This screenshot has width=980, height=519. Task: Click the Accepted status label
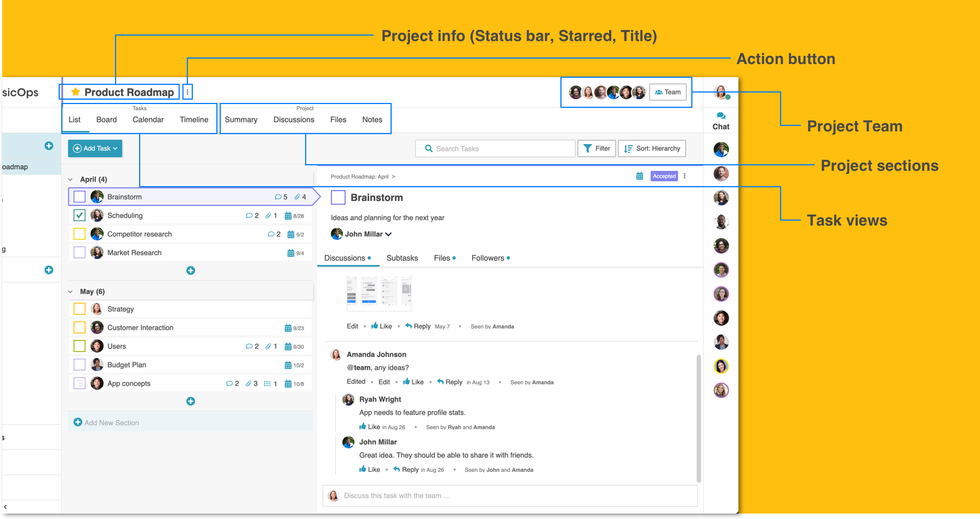point(664,176)
